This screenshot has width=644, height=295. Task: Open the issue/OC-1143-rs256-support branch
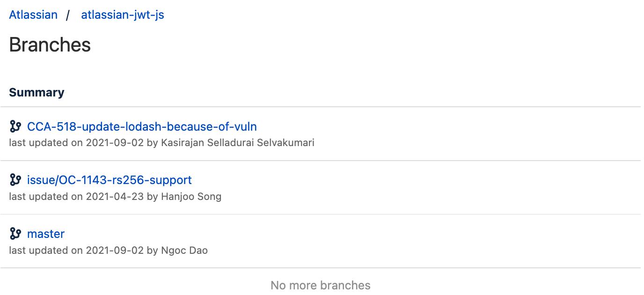click(110, 180)
